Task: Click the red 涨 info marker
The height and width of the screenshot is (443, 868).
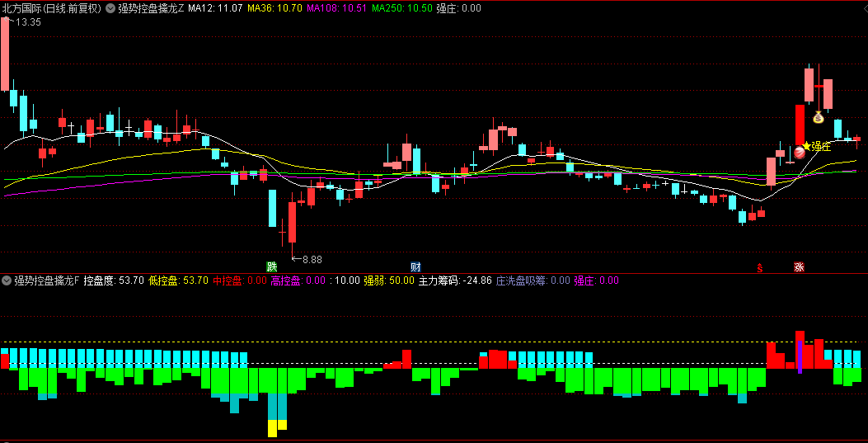Action: click(x=799, y=267)
